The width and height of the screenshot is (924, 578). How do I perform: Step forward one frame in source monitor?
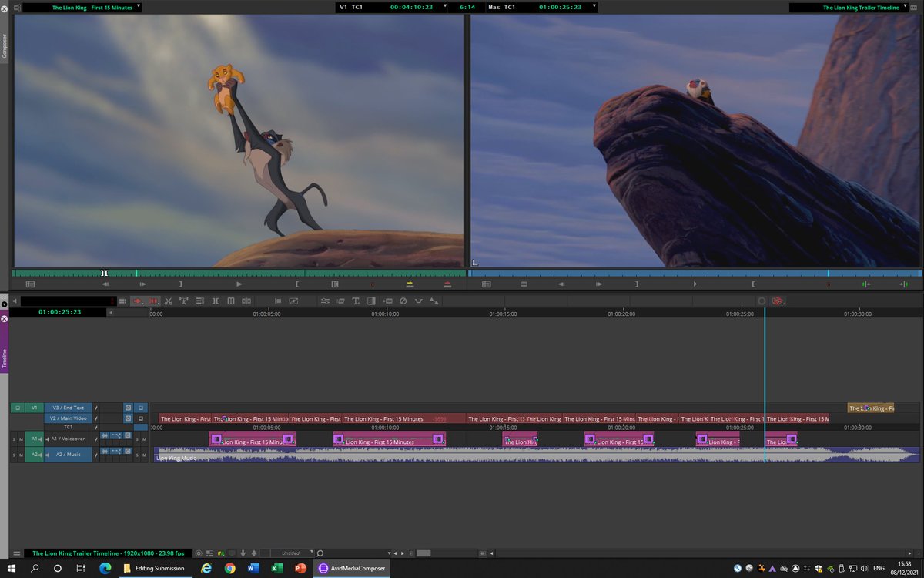[x=142, y=284]
